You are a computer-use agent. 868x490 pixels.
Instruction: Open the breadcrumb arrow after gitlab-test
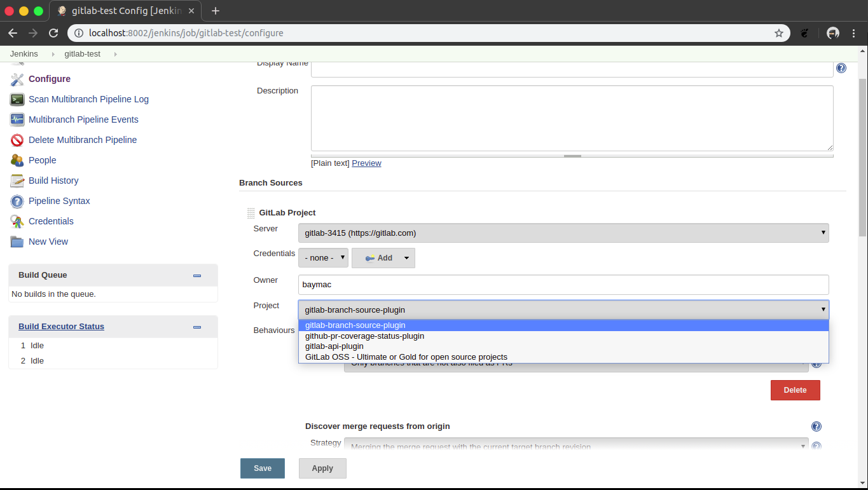pyautogui.click(x=115, y=54)
